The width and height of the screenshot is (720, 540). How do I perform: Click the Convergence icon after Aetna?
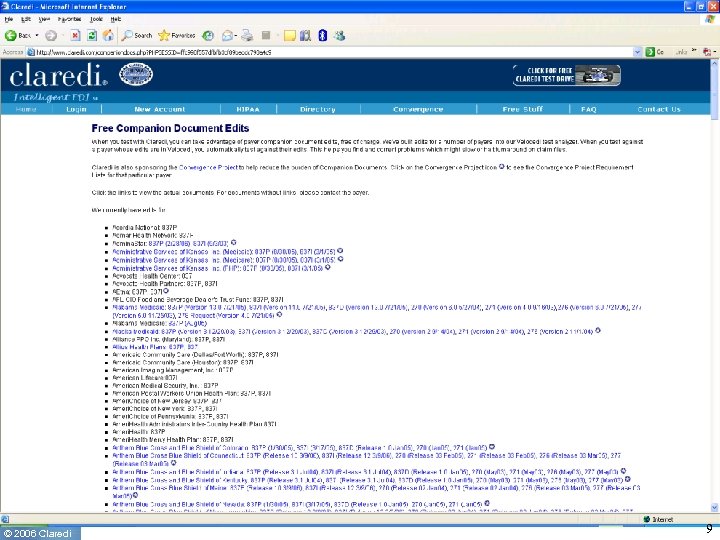[x=166, y=291]
